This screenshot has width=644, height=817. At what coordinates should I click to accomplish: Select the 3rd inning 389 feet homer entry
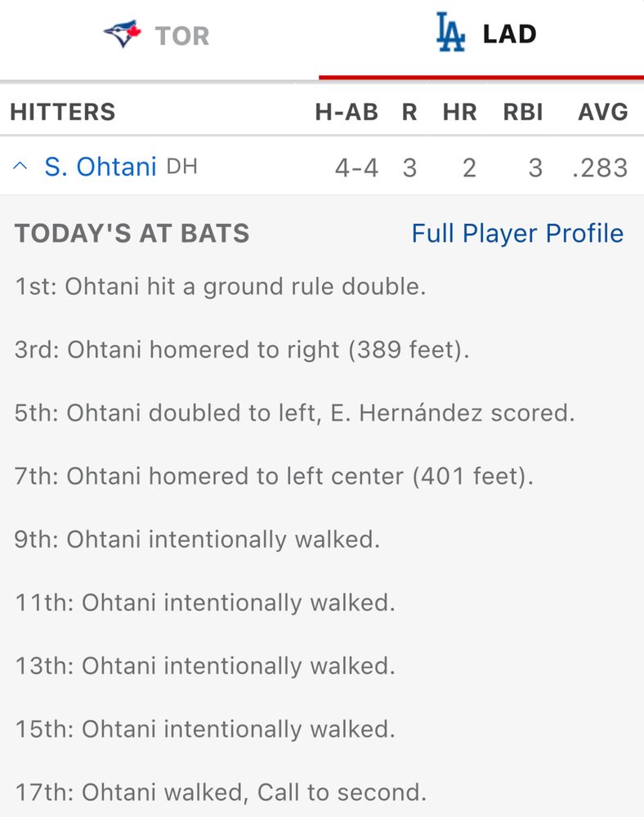[242, 350]
